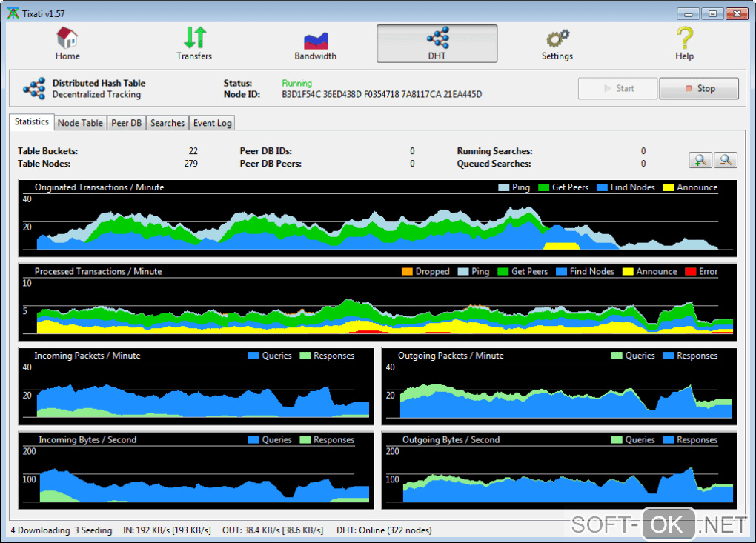The height and width of the screenshot is (543, 756).
Task: Switch to the Statistics tab
Action: [x=31, y=122]
